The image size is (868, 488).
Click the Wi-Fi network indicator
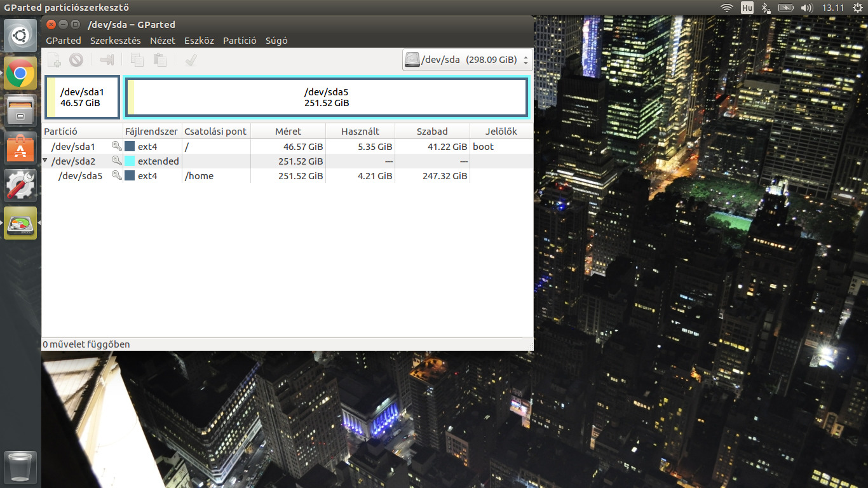pyautogui.click(x=727, y=8)
